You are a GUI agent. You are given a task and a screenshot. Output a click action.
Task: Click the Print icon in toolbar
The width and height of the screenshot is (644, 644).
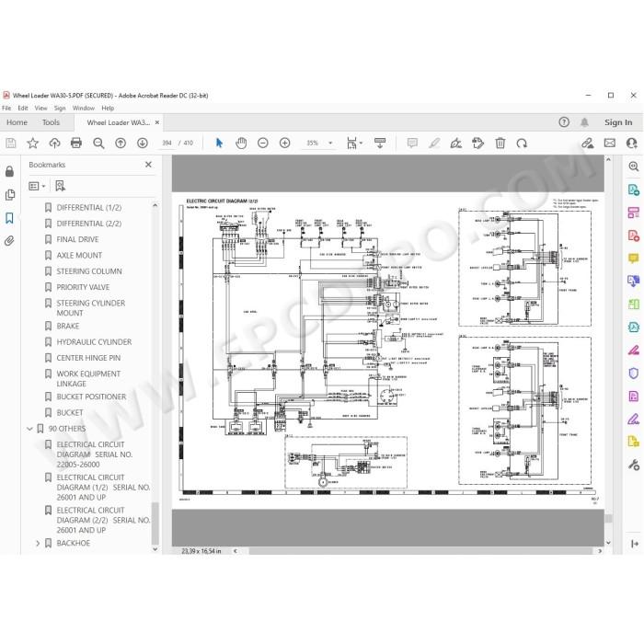[76, 143]
